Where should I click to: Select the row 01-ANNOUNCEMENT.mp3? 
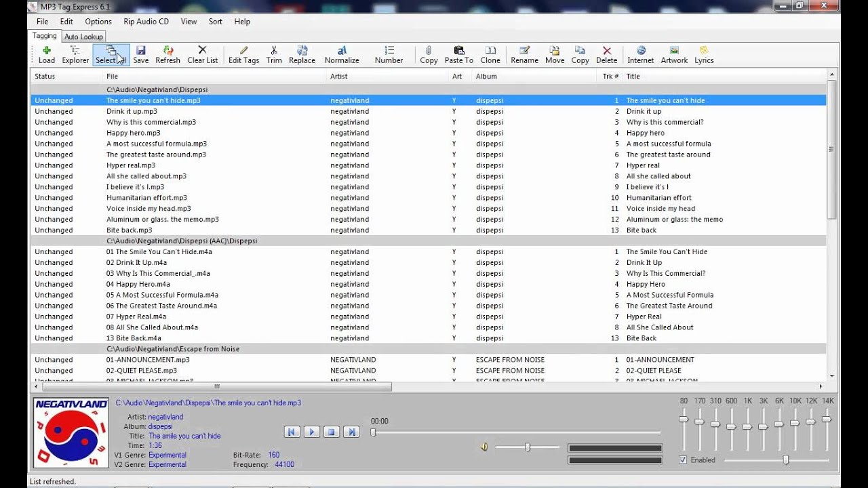pos(429,360)
